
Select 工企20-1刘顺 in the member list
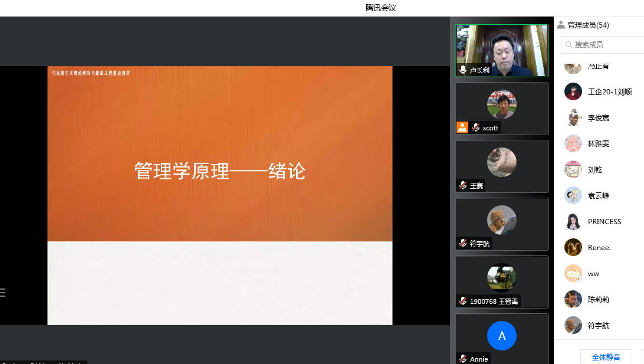pos(609,92)
